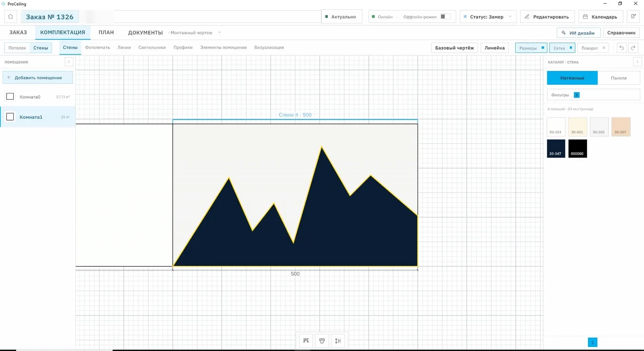Open the Справочник reference button

pyautogui.click(x=621, y=33)
